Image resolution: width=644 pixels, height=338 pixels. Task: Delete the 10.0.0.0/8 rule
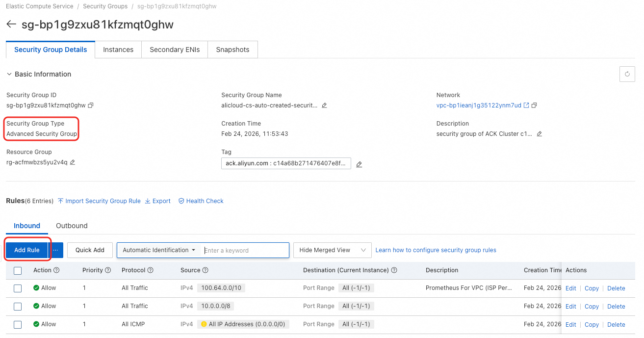616,307
